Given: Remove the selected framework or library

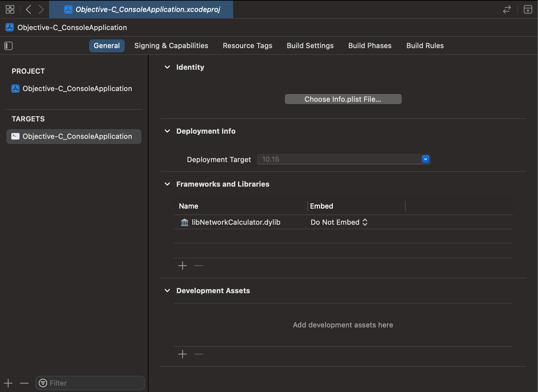Looking at the screenshot, I should point(199,266).
